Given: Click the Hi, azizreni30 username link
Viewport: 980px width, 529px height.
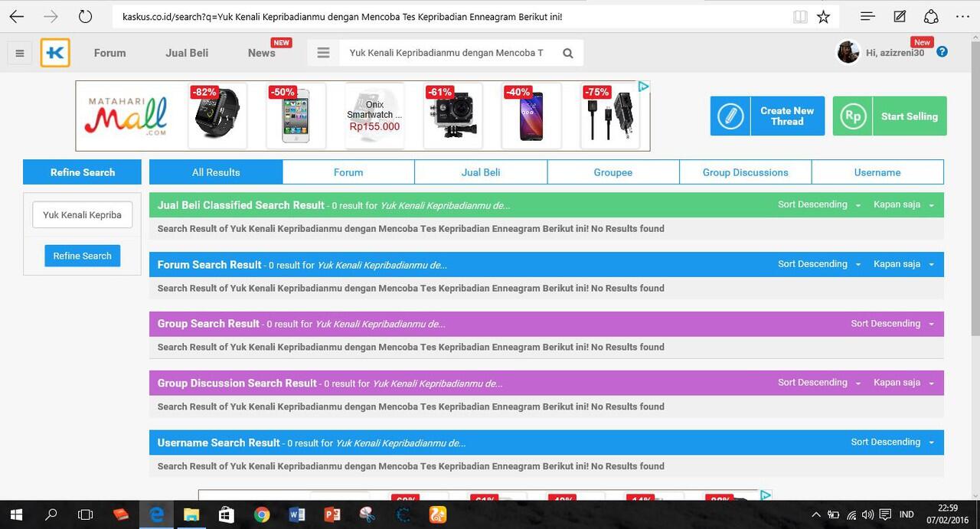Looking at the screenshot, I should tap(895, 53).
